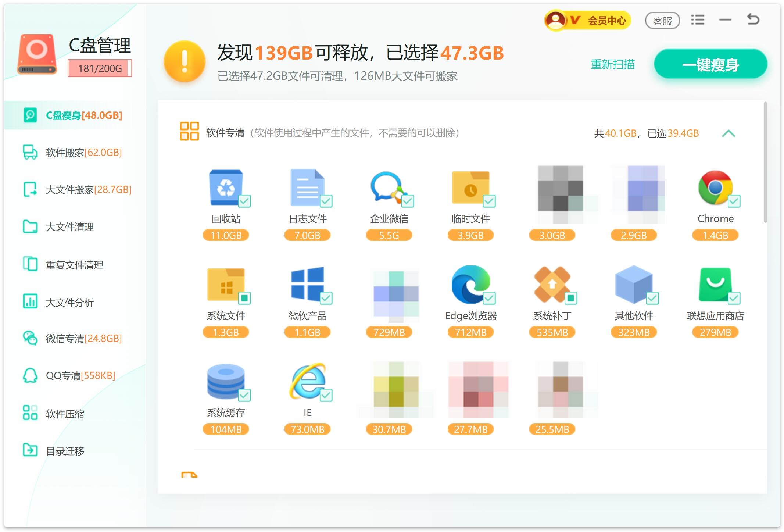Viewport: 784px width, 532px height.
Task: Toggle the 回收站 checkbox
Action: [x=245, y=201]
